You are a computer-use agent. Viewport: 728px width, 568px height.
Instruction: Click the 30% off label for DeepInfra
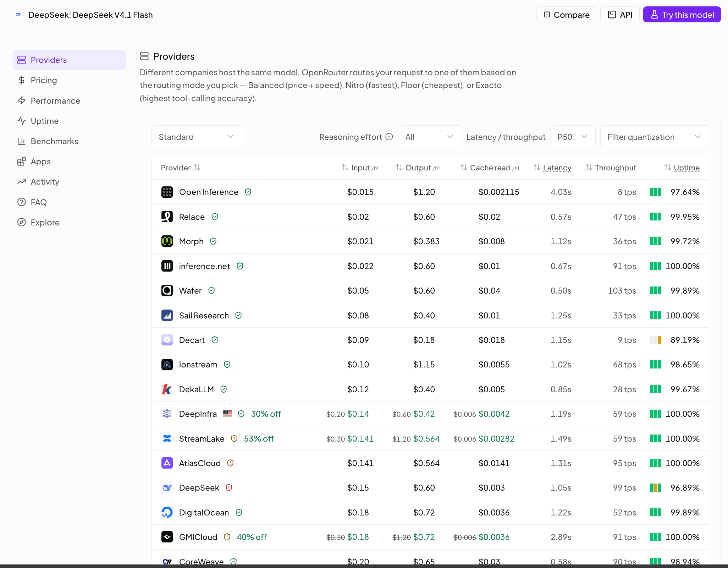click(266, 414)
